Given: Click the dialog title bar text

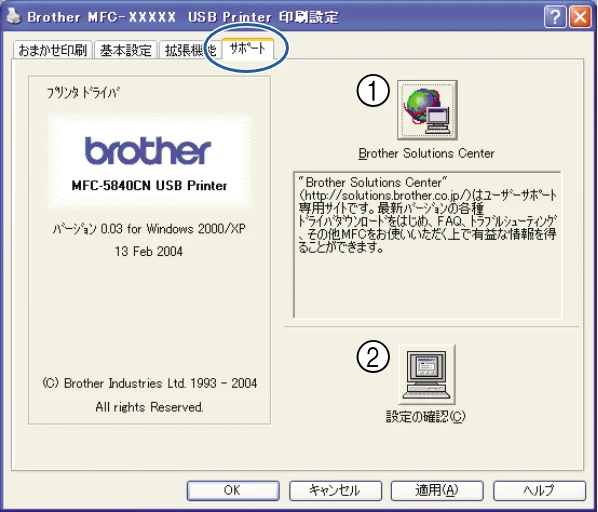Looking at the screenshot, I should click(x=183, y=17).
